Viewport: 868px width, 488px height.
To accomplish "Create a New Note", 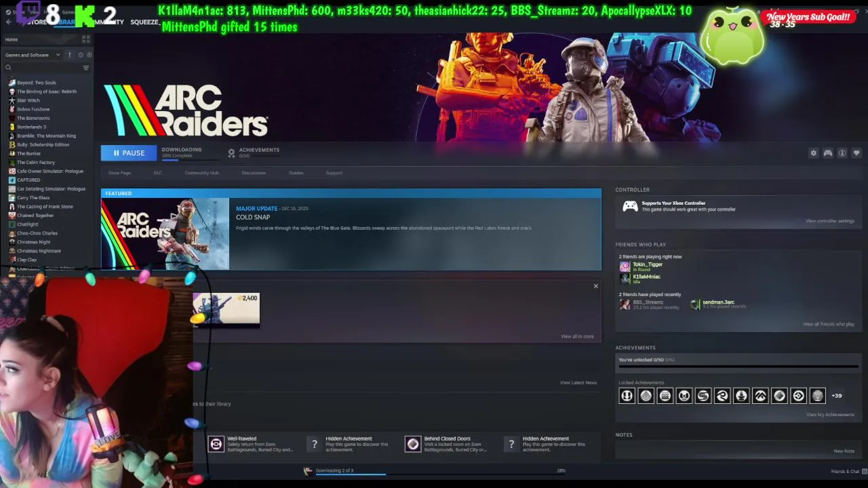I will point(844,451).
